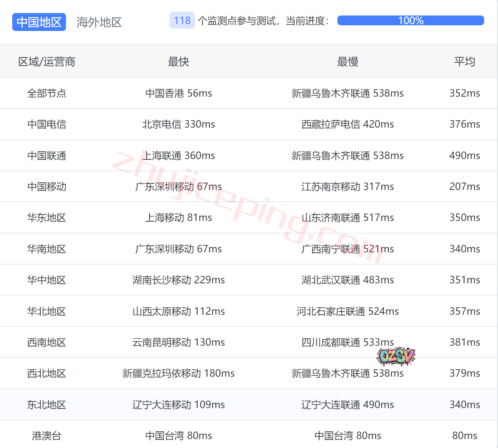498x448 pixels.
Task: Click 中国香港 56ms fastest result
Action: (x=178, y=93)
